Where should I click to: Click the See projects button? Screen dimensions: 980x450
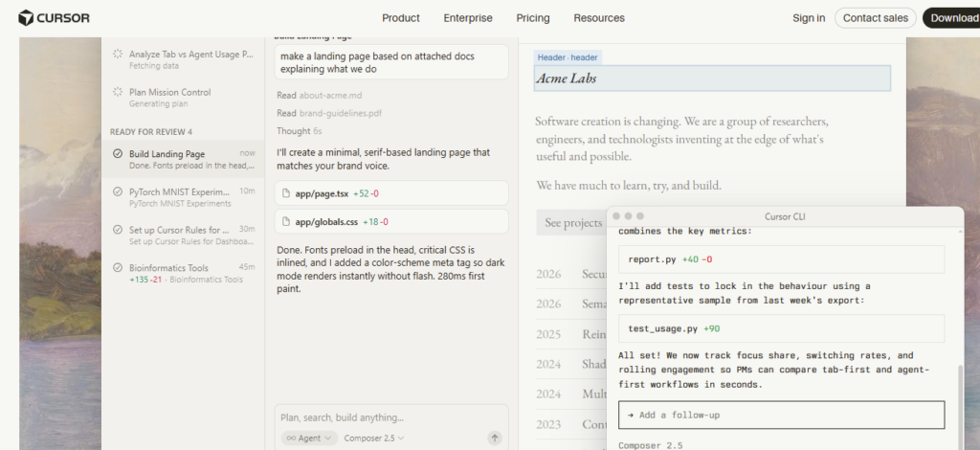pos(573,222)
